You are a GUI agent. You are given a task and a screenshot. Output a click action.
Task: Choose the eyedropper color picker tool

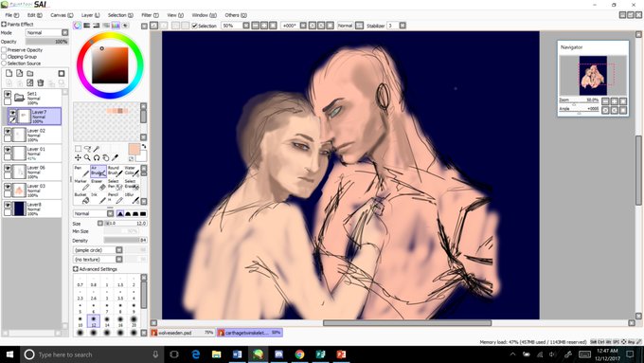click(x=115, y=157)
